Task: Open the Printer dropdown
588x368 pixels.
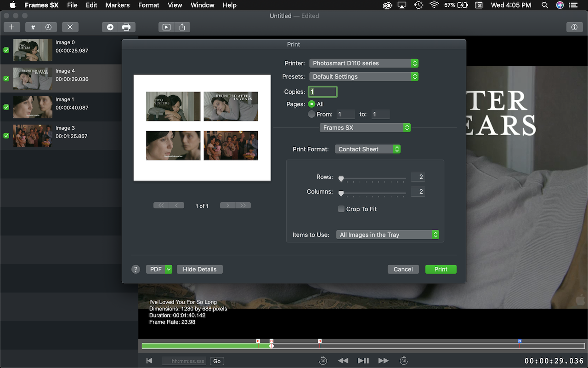Action: (364, 63)
